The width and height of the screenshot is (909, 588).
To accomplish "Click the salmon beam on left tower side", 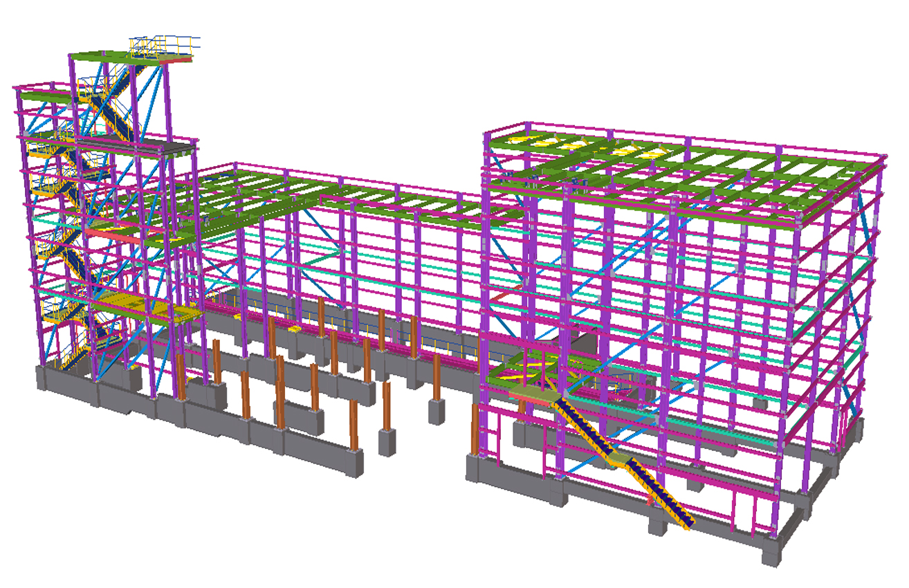I will click(114, 236).
